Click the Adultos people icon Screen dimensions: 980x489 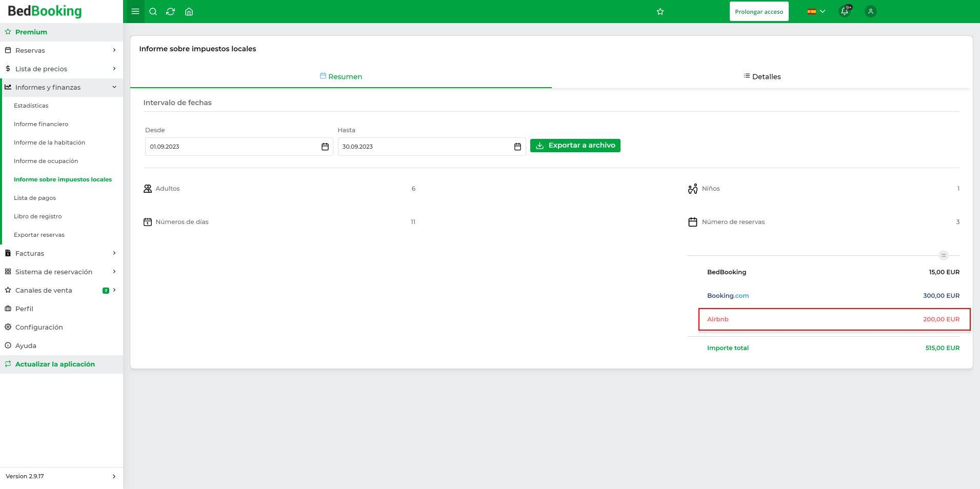148,189
